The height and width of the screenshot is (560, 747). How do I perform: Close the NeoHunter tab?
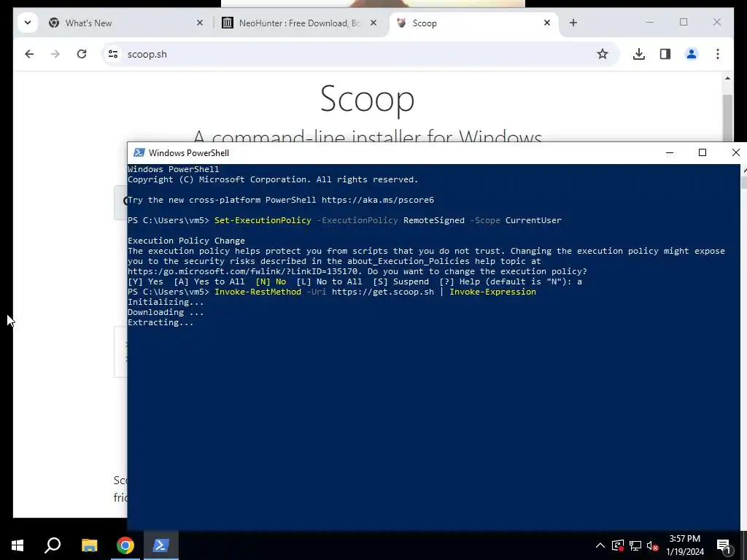pyautogui.click(x=373, y=23)
